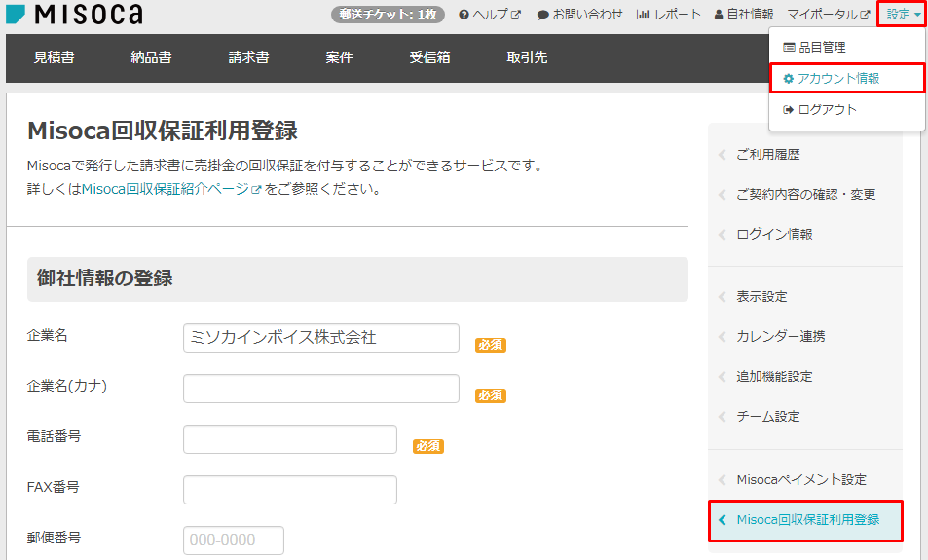
Task: Click the レポート bar chart icon
Action: coord(644,15)
